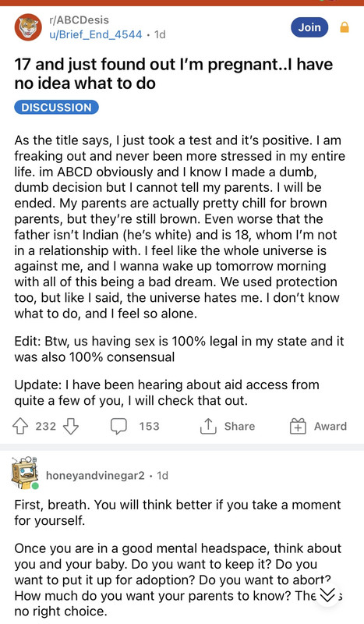The height and width of the screenshot is (624, 364).
Task: Open honeyandvinegar2 username link
Action: 95,475
